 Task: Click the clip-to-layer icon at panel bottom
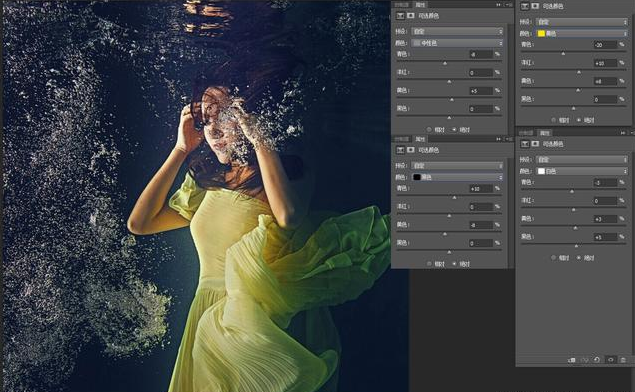572,360
